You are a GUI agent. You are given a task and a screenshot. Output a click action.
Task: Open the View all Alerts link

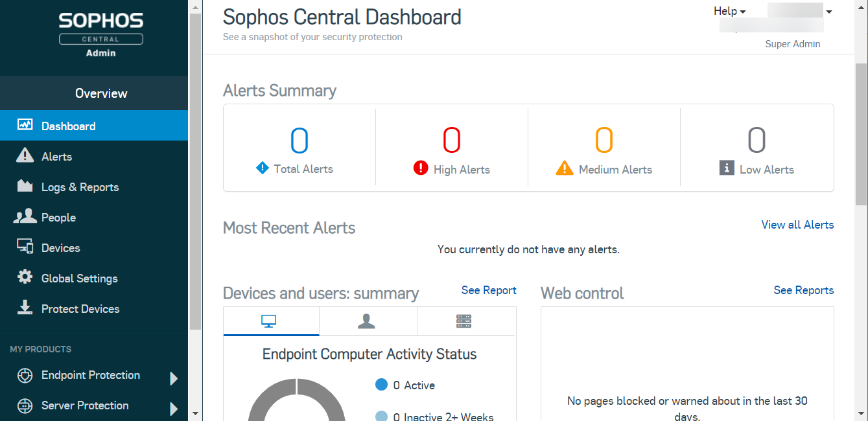pos(797,225)
